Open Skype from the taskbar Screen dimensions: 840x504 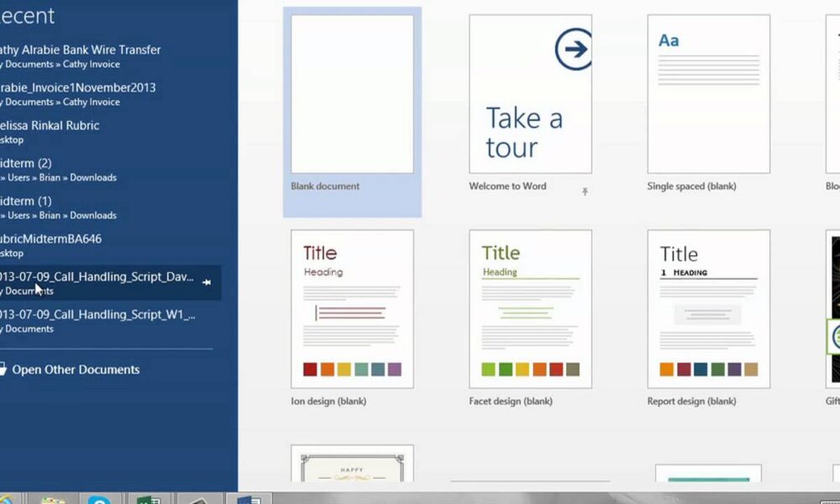pos(99,500)
